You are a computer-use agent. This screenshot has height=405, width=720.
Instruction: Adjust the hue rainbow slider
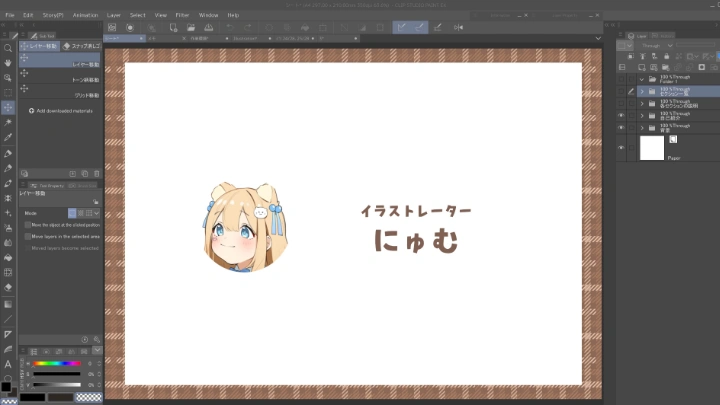tap(56, 364)
